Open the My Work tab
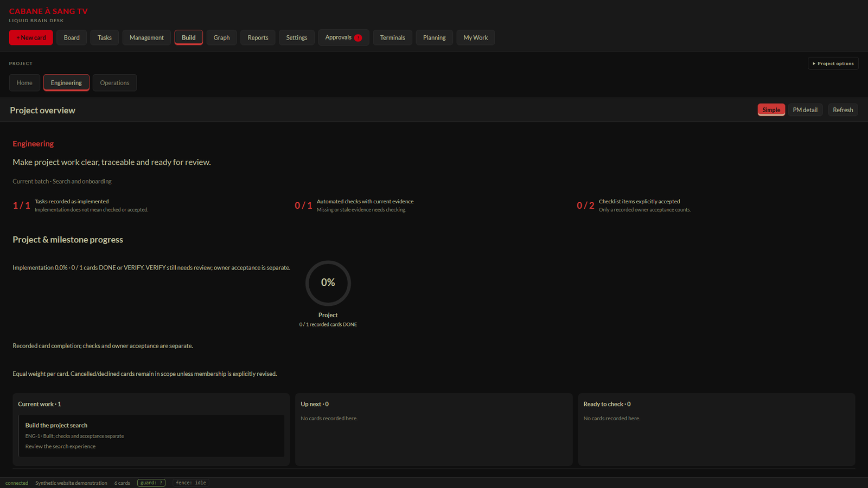The width and height of the screenshot is (868, 488). pos(475,37)
